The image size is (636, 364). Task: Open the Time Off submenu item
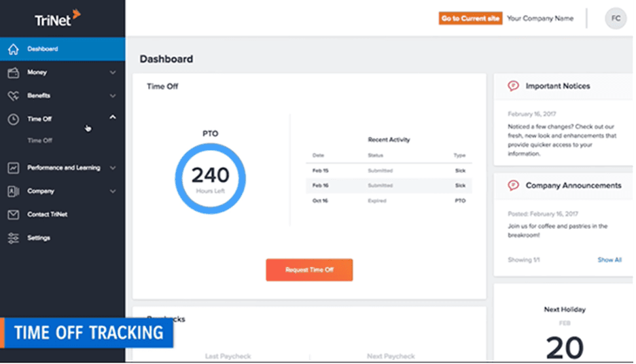tap(39, 141)
